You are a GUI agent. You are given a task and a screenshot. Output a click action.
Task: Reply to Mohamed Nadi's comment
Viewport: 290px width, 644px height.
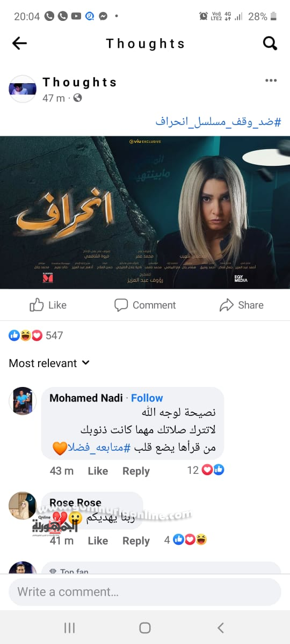point(136,471)
